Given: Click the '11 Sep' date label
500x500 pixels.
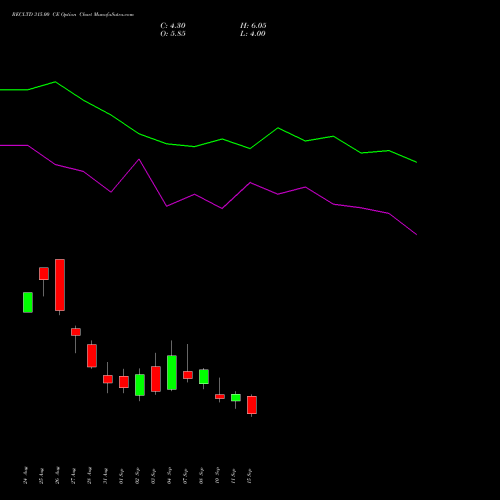Looking at the screenshot, I should point(234,476).
